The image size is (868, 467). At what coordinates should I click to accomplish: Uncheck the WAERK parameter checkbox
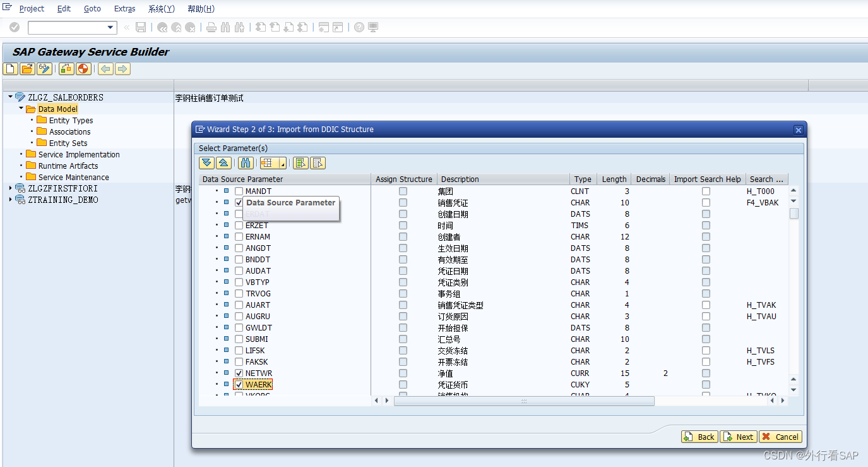(239, 385)
